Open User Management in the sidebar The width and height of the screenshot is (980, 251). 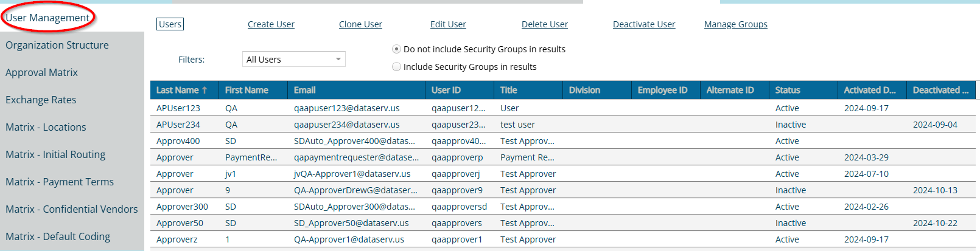tap(47, 18)
